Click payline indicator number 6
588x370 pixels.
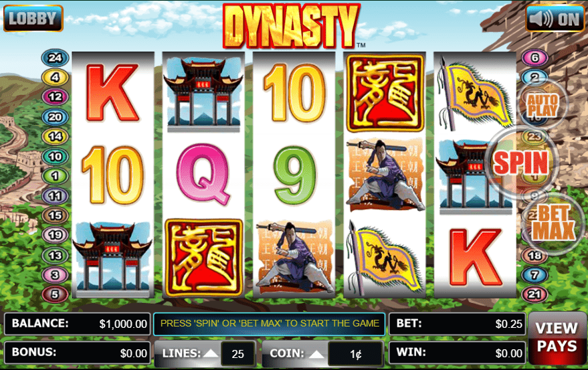coord(534,58)
